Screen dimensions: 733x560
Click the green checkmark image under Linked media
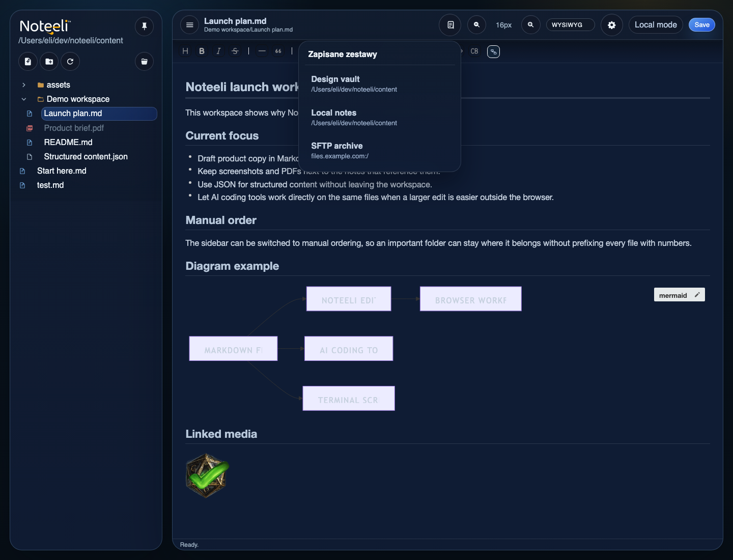[207, 475]
